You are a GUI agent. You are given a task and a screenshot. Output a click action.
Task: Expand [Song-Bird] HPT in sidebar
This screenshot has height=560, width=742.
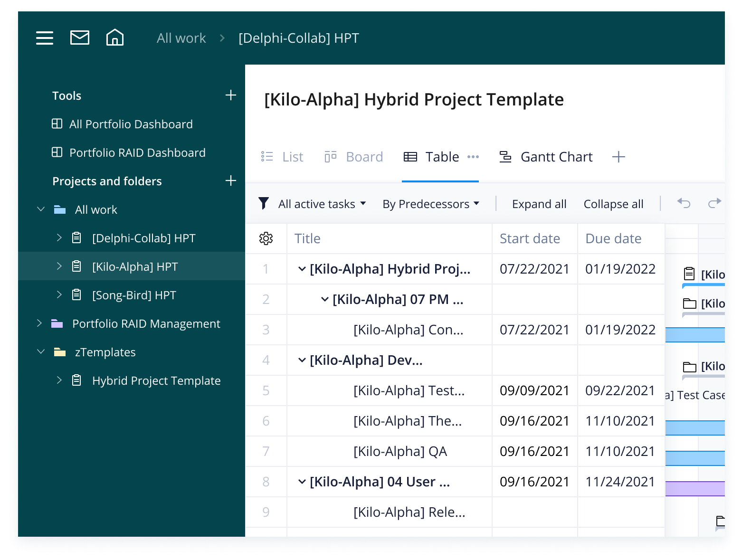59,295
